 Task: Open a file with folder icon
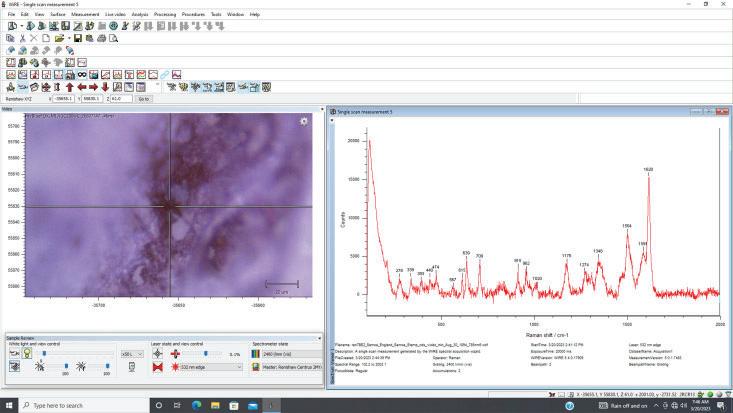coord(59,38)
